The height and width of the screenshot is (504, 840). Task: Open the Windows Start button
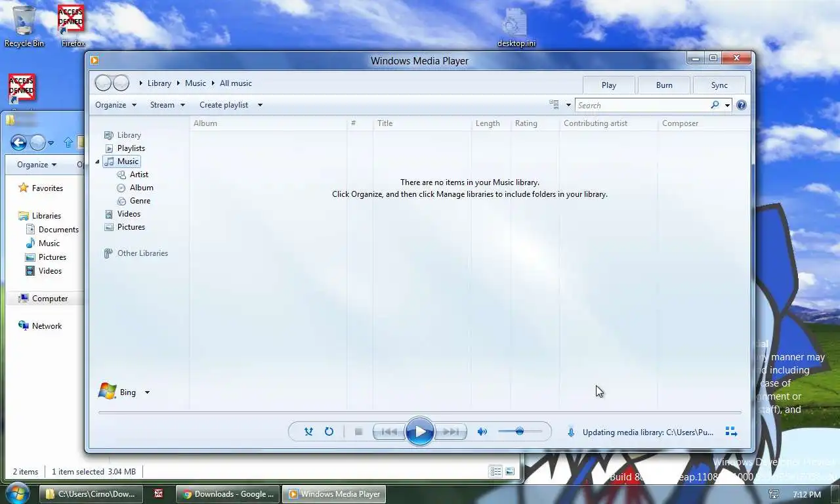tap(18, 493)
